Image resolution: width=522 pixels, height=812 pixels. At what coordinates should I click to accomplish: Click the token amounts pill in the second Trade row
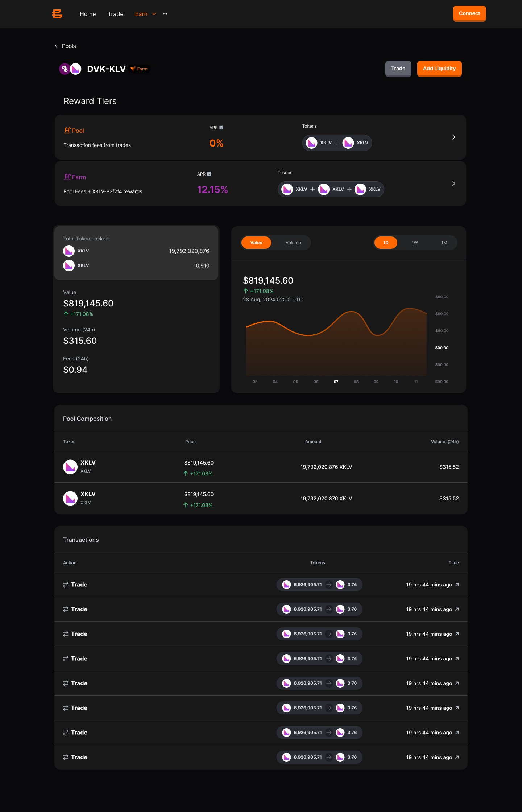tap(319, 609)
